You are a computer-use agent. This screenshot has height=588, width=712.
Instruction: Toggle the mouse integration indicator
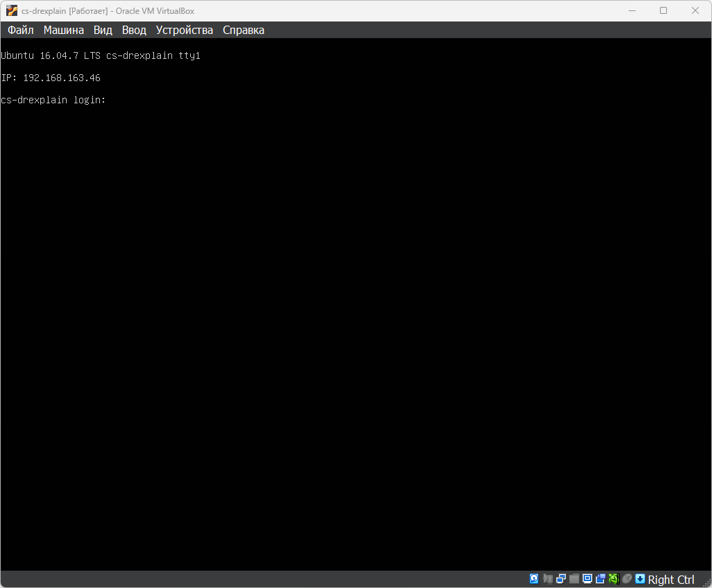click(x=627, y=579)
